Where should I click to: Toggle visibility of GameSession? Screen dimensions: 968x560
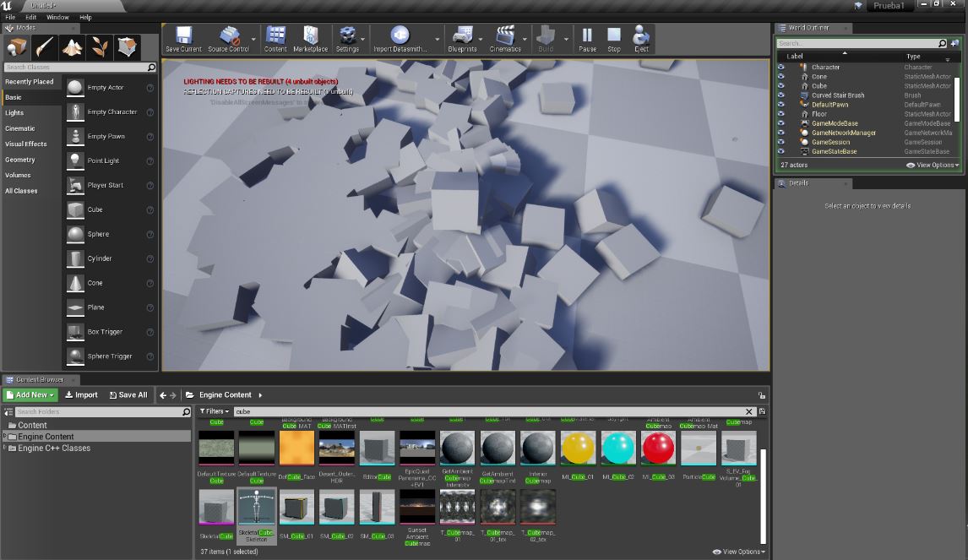tap(781, 142)
